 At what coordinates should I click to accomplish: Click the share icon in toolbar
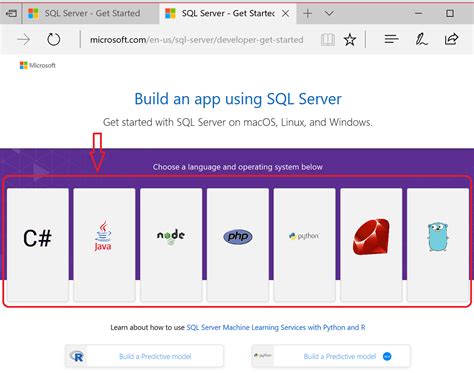click(x=451, y=39)
